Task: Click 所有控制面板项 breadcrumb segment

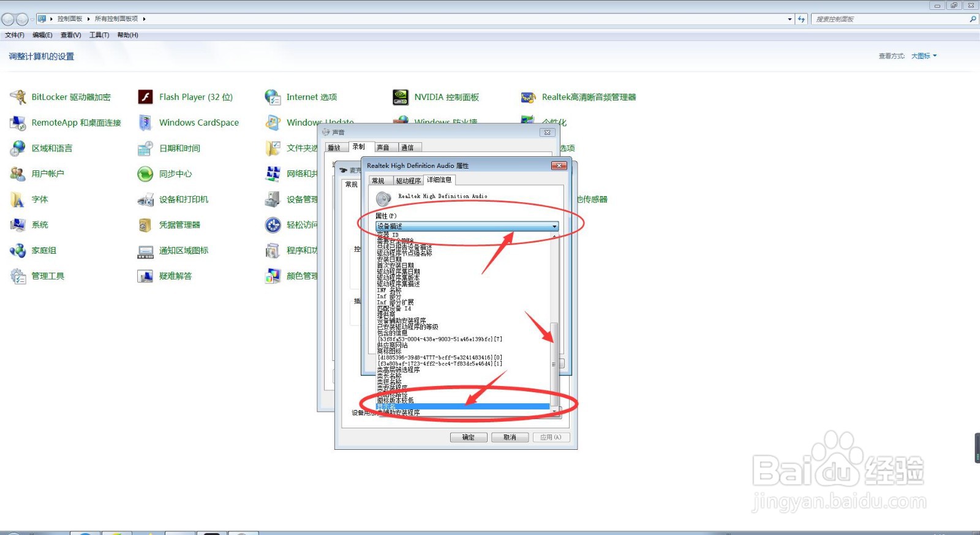Action: [x=116, y=19]
